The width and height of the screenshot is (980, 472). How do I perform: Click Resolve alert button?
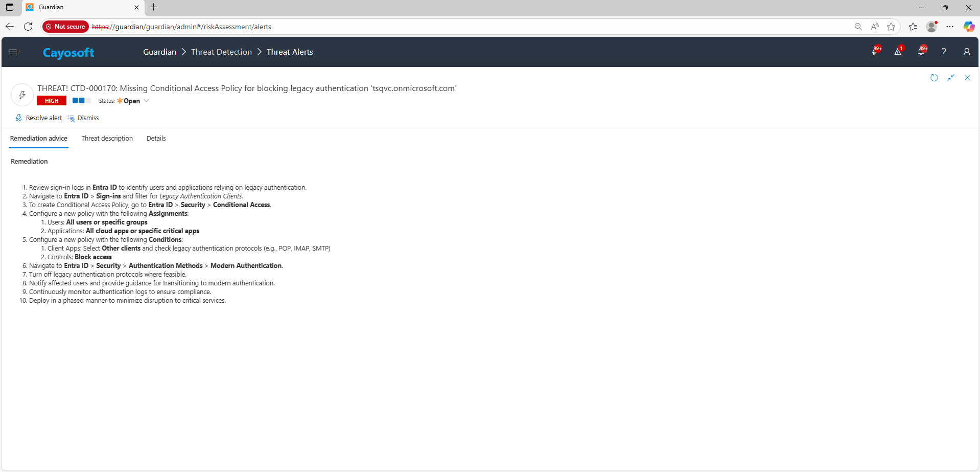click(39, 118)
